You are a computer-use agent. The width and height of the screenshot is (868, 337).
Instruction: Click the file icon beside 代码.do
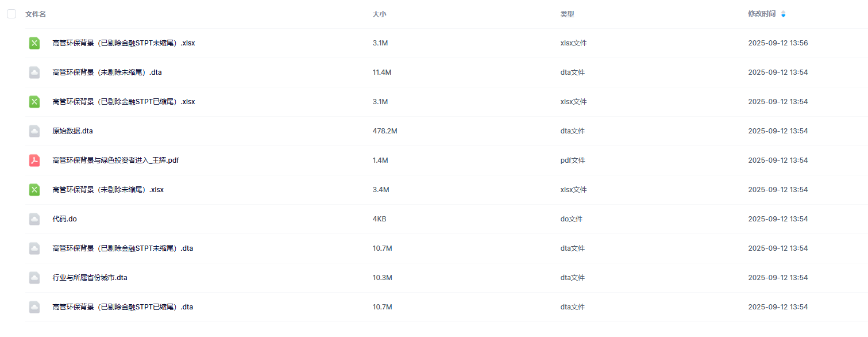tap(34, 219)
